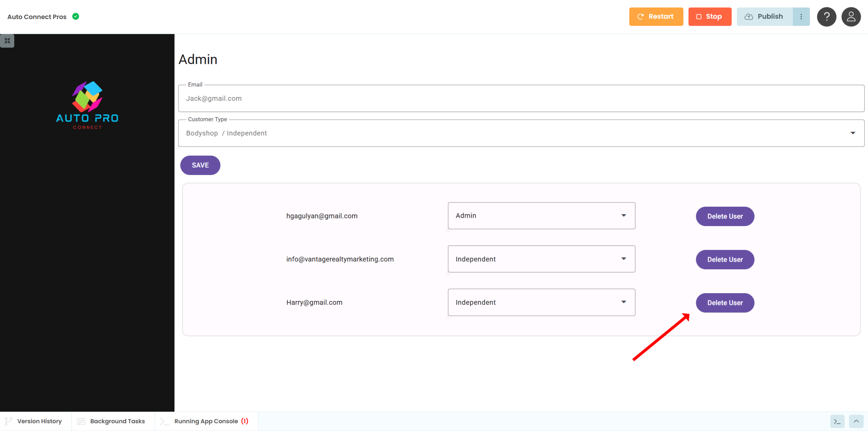Click the Restart button
The image size is (868, 431).
coord(656,16)
